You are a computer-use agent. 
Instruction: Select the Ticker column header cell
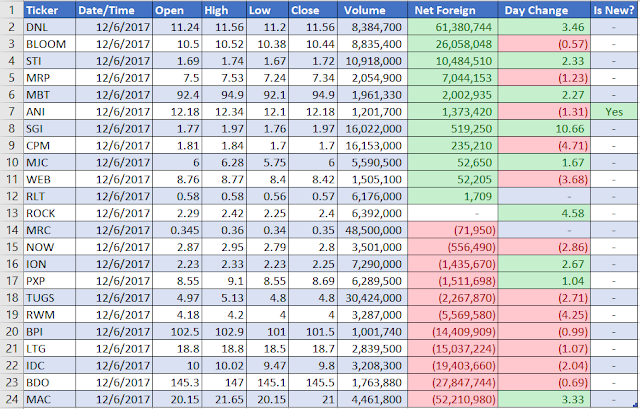click(49, 10)
